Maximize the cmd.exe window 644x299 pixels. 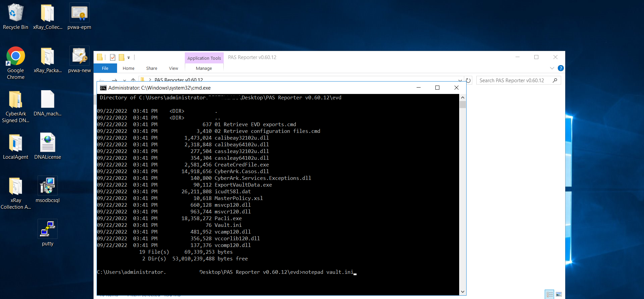point(437,88)
